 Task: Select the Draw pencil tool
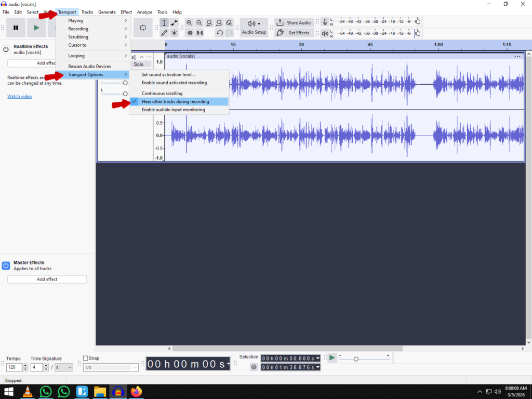[x=164, y=33]
